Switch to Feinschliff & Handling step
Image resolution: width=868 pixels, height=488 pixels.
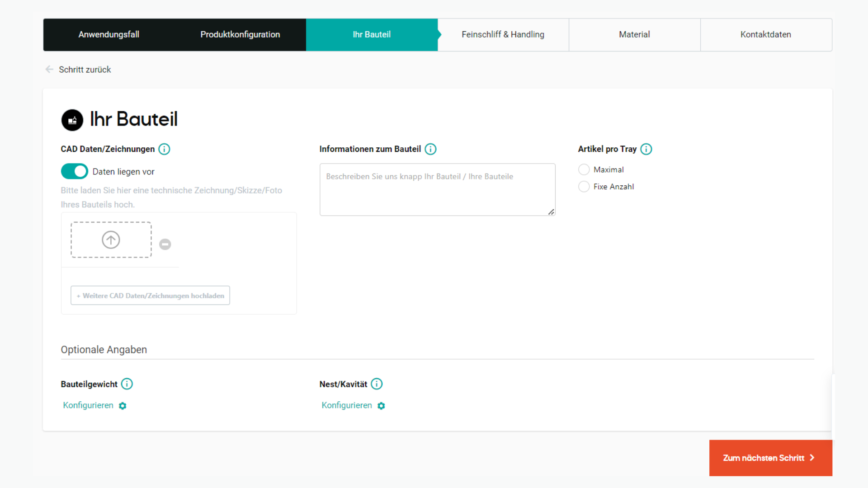click(x=503, y=34)
